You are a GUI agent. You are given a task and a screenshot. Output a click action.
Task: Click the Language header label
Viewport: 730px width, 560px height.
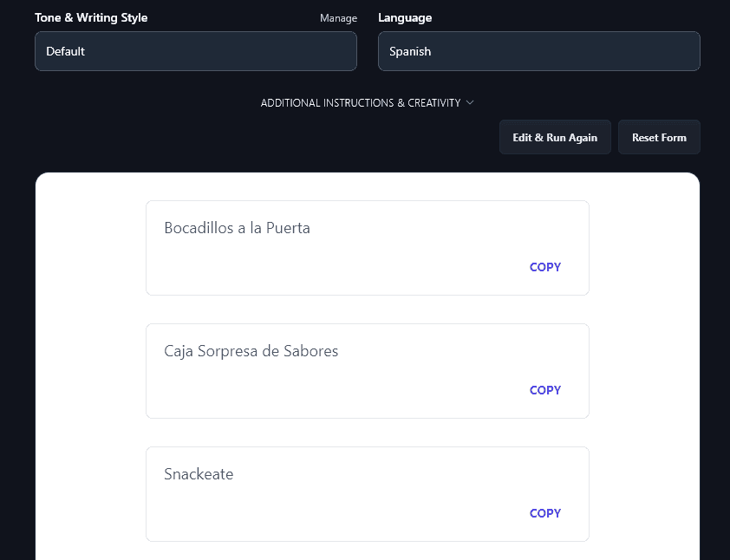tap(404, 17)
